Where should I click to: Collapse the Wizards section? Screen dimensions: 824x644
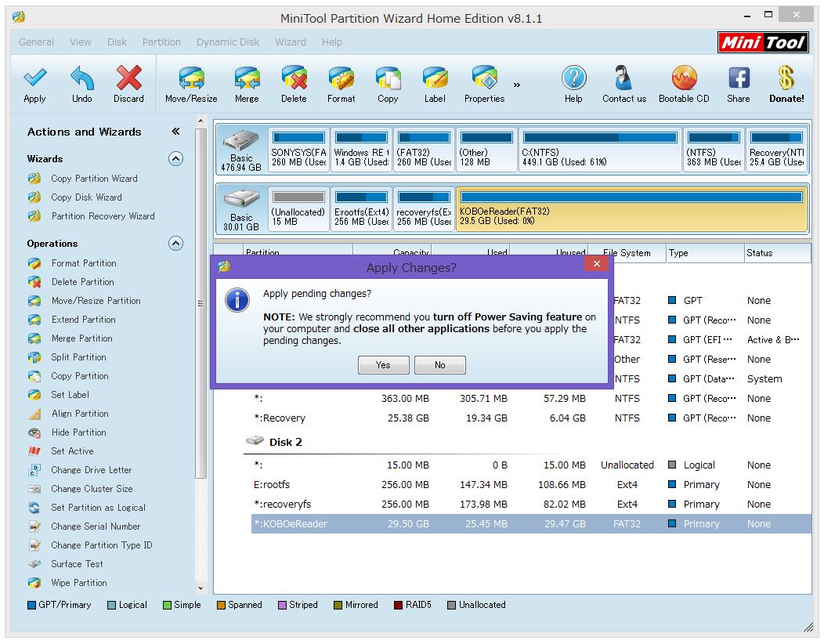pyautogui.click(x=175, y=159)
